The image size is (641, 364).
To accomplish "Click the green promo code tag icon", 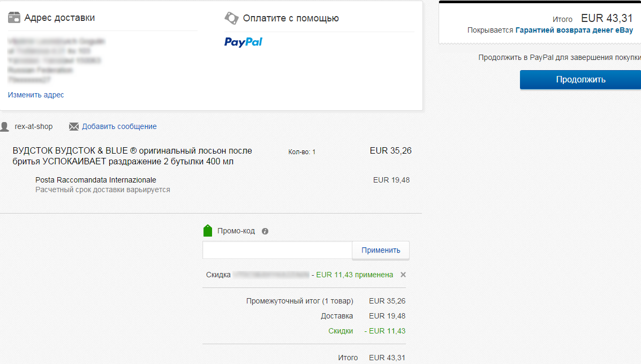I will click(x=208, y=231).
